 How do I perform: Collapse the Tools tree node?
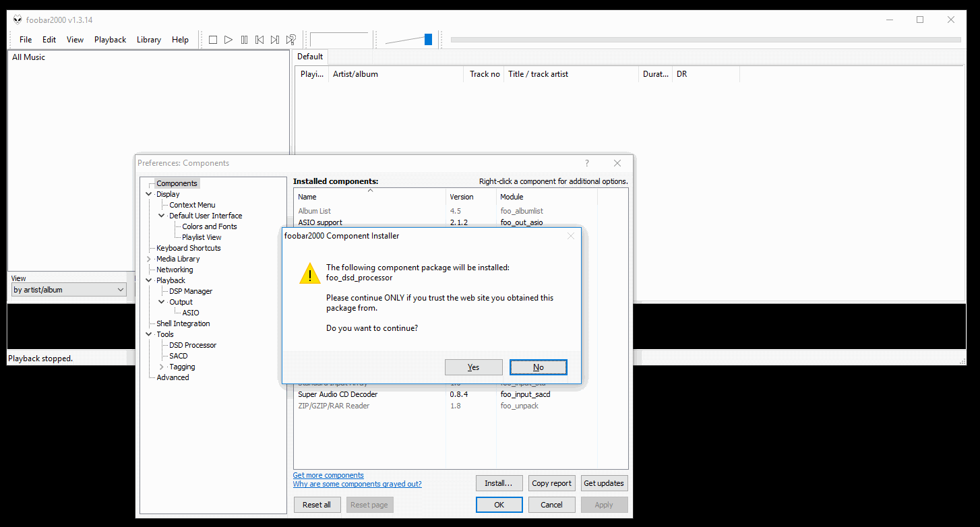tap(149, 334)
